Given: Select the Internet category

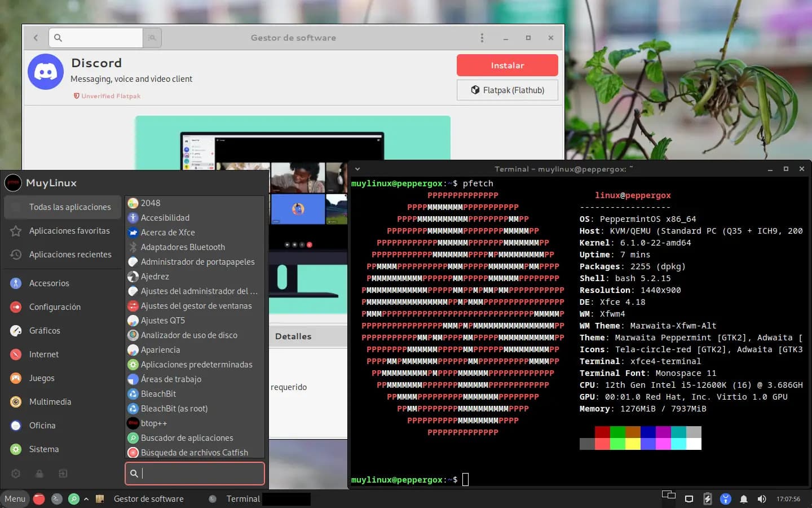Looking at the screenshot, I should click(x=44, y=354).
